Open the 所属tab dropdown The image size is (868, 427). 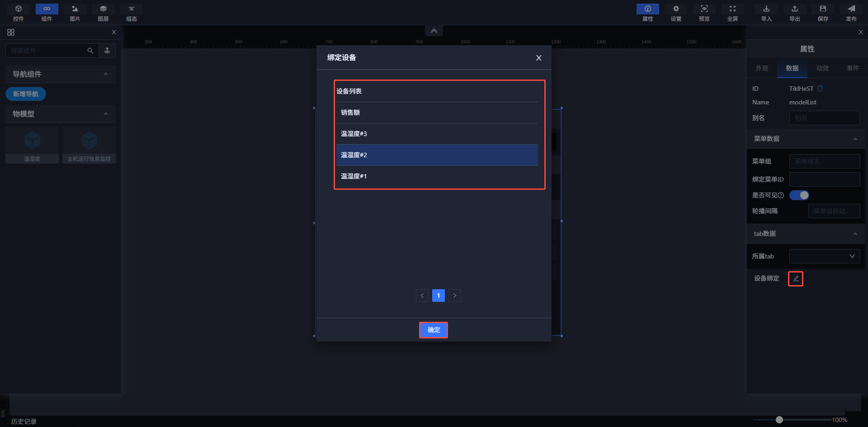pos(825,256)
